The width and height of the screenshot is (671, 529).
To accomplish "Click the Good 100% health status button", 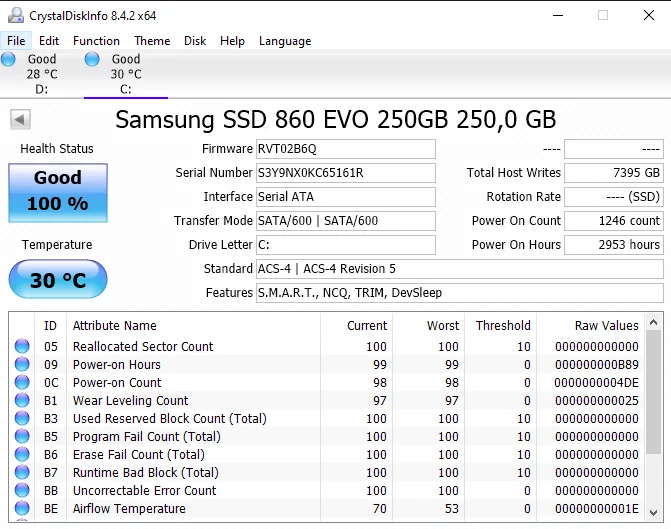I will coord(57,191).
